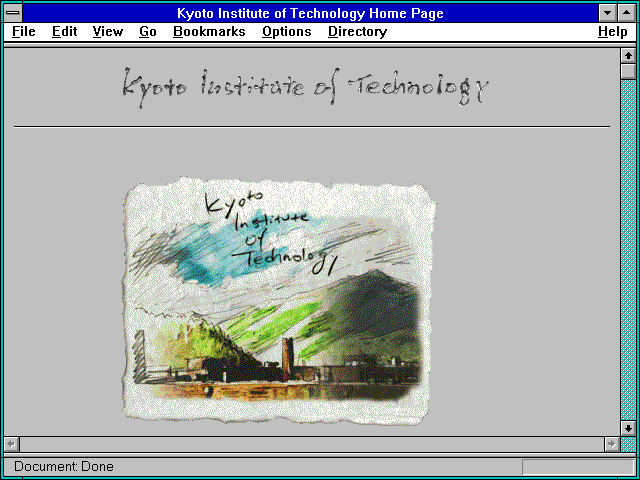Open the Options menu
The width and height of the screenshot is (640, 480).
tap(287, 32)
